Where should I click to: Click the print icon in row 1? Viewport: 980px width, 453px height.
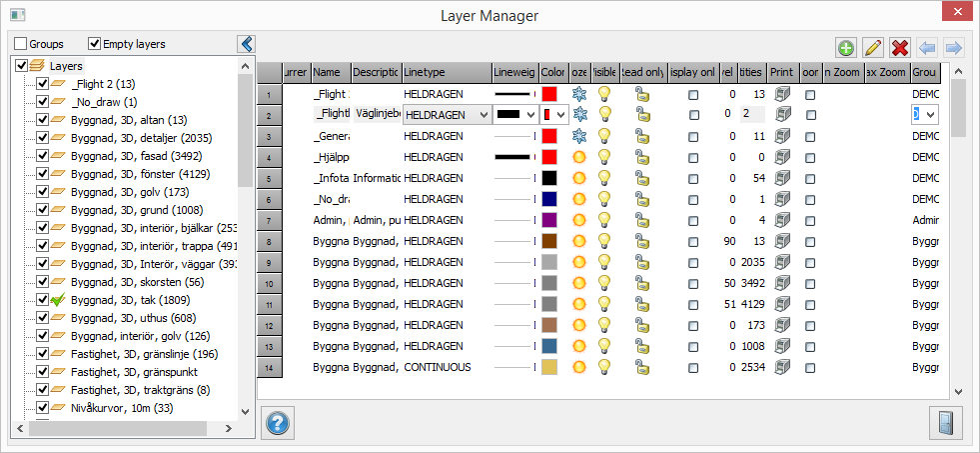pyautogui.click(x=783, y=93)
